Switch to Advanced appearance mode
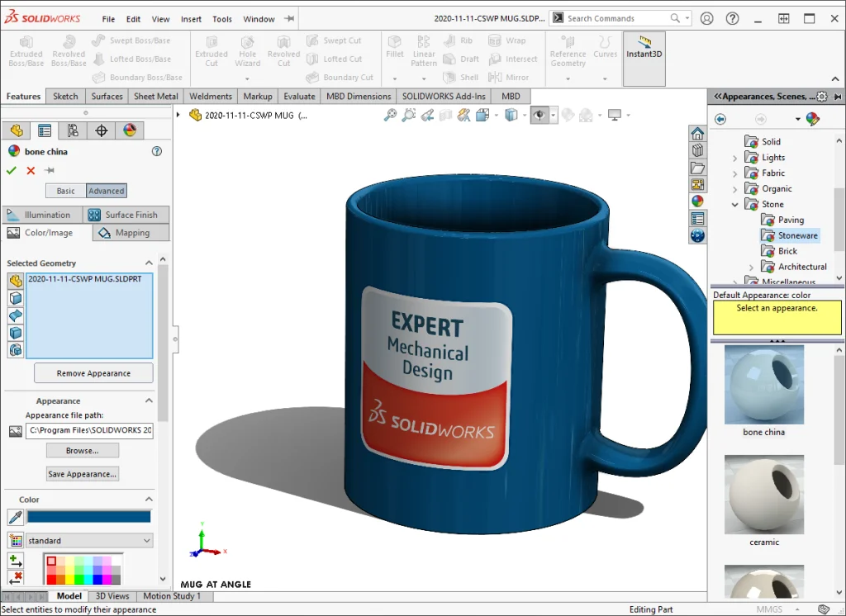846x616 pixels. [107, 191]
